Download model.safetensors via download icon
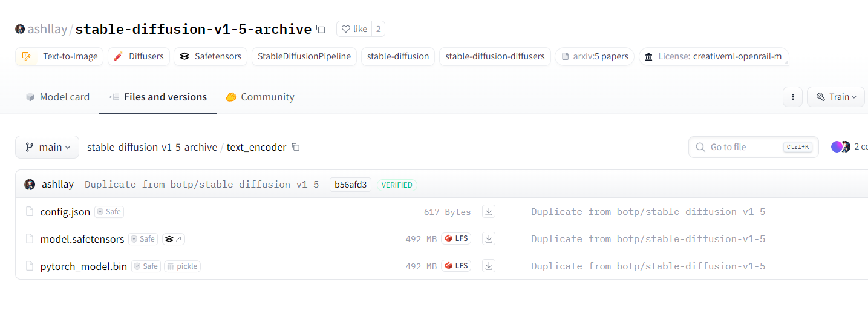This screenshot has width=868, height=319. click(489, 239)
